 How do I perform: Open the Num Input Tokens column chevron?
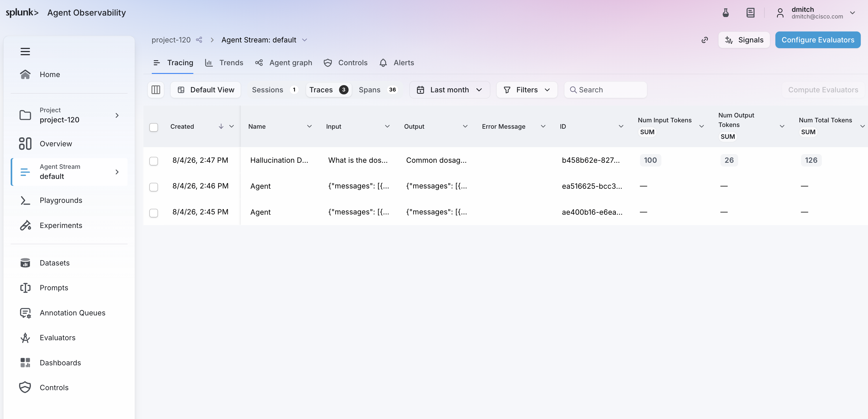(701, 126)
